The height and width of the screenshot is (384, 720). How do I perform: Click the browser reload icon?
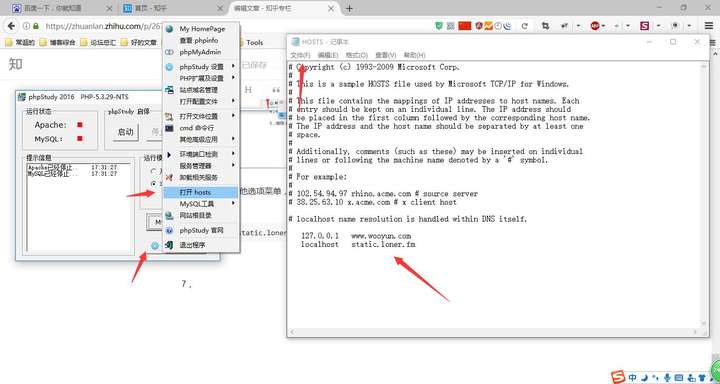click(x=524, y=26)
